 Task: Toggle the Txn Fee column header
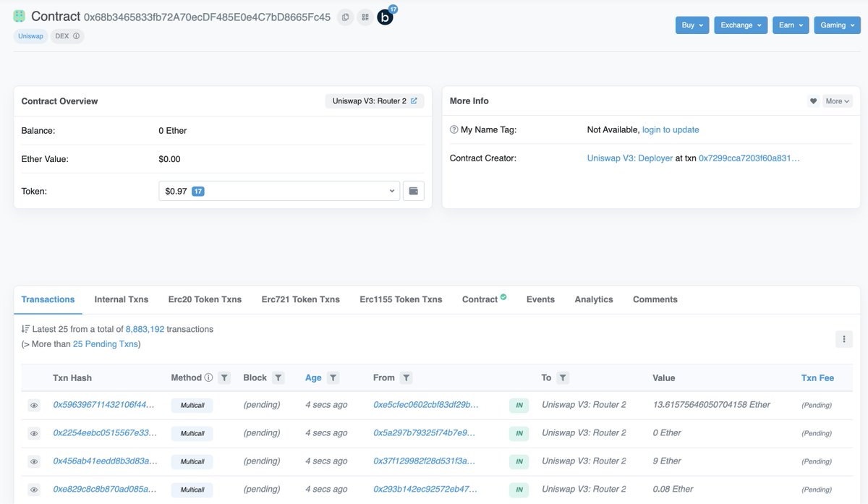[817, 378]
